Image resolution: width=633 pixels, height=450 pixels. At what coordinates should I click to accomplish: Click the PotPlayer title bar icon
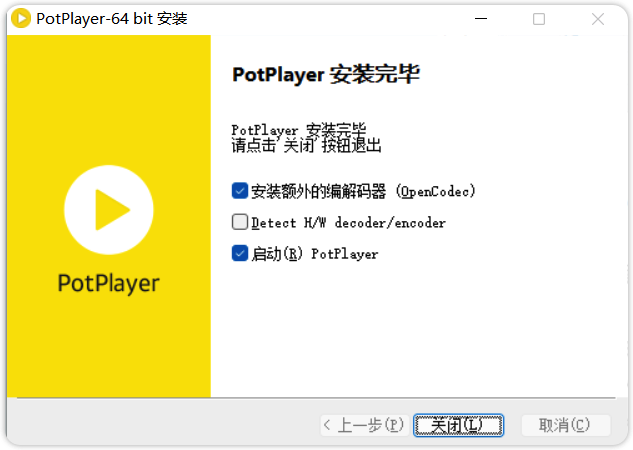tap(21, 19)
